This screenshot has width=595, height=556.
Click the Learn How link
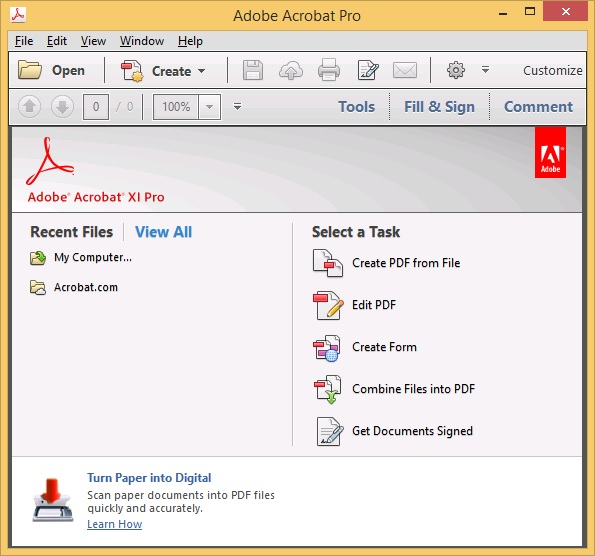click(x=115, y=524)
